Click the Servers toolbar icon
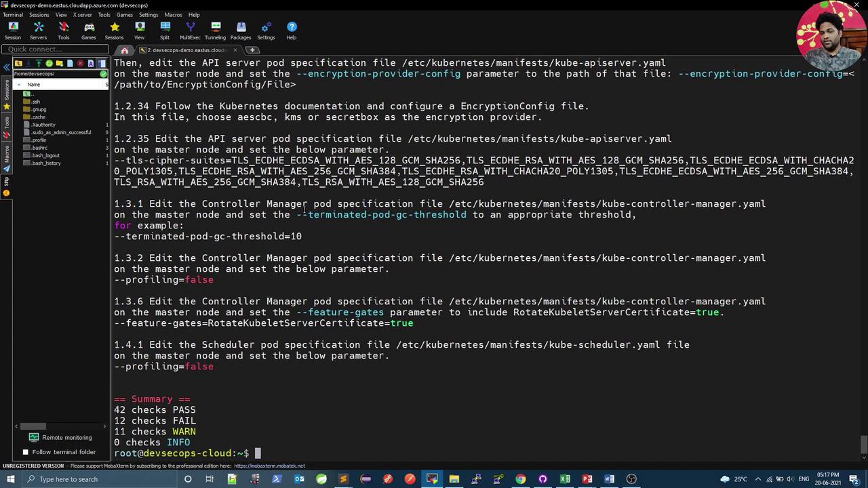 coord(39,30)
